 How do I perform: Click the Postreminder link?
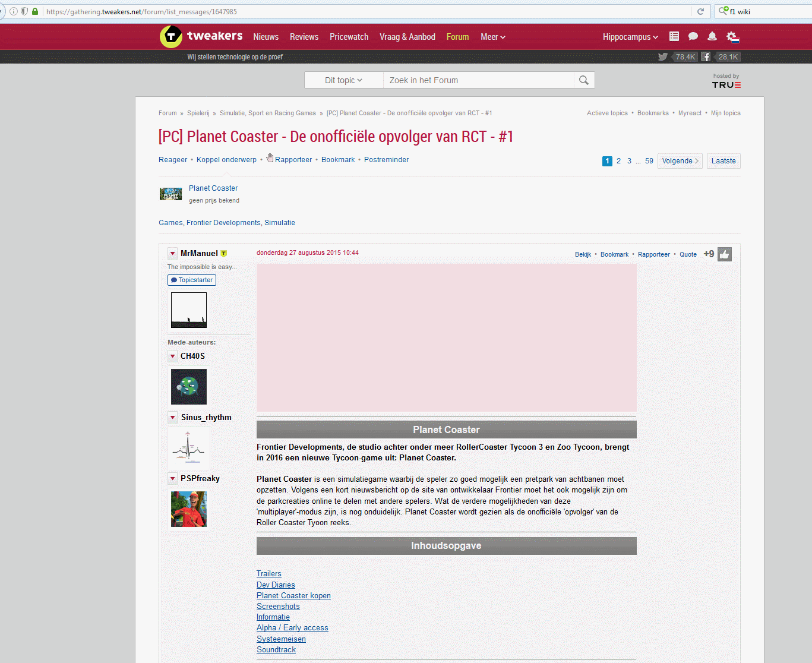point(386,160)
